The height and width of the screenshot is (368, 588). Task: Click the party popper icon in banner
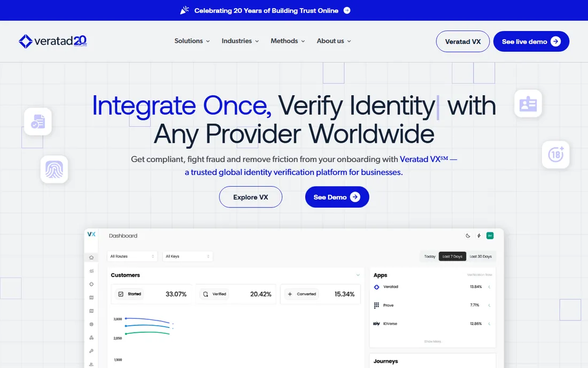click(x=184, y=11)
